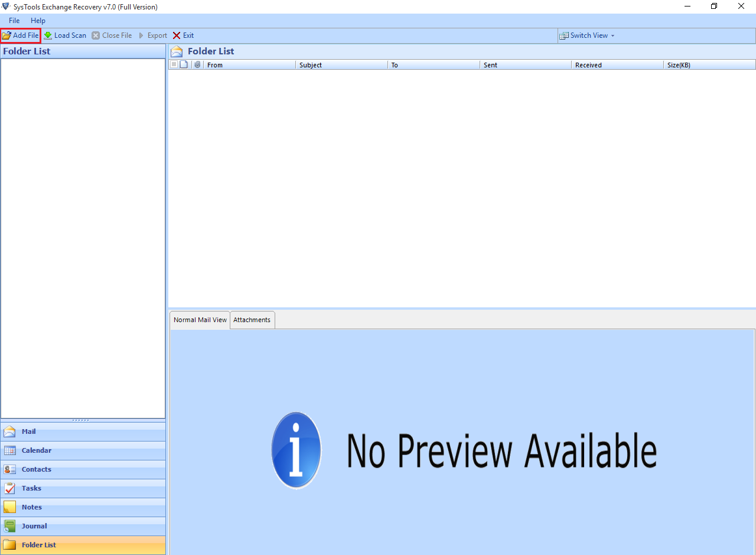This screenshot has height=555, width=756.
Task: Sort by the Received column header
Action: pyautogui.click(x=618, y=65)
